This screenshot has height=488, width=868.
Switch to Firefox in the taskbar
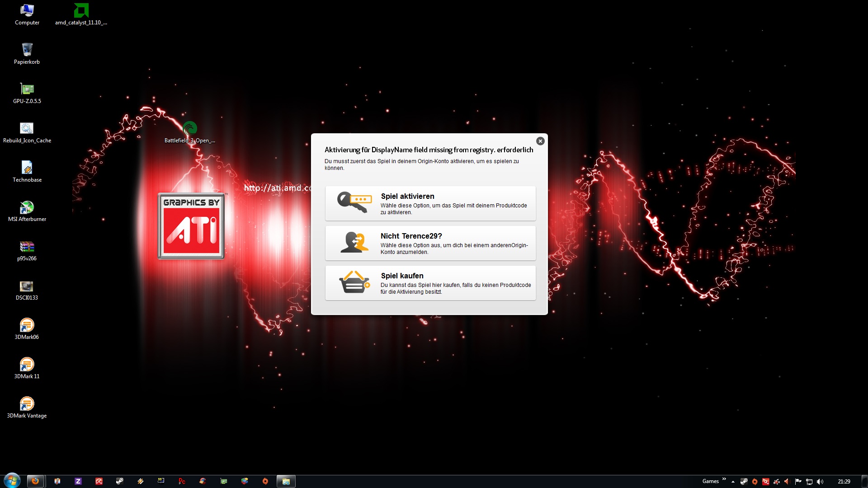[x=35, y=481]
